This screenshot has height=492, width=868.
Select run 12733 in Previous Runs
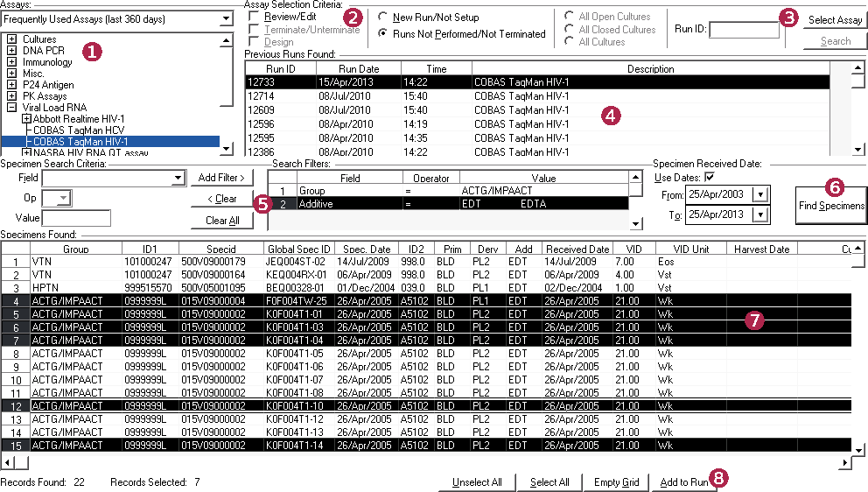tap(537, 82)
